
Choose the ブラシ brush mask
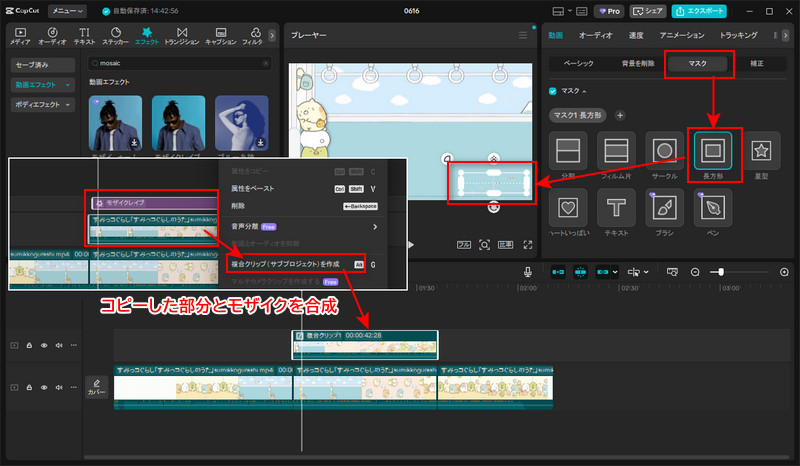tap(664, 208)
